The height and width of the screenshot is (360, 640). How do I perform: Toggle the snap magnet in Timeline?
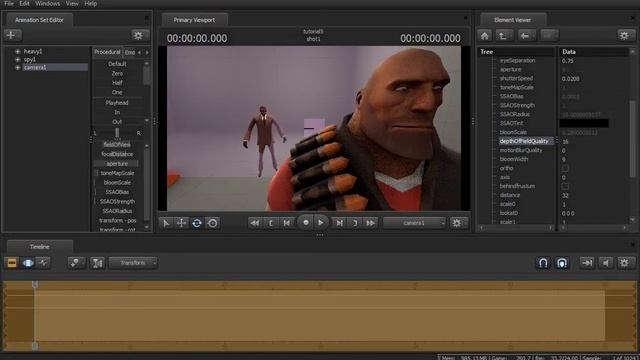[543, 263]
